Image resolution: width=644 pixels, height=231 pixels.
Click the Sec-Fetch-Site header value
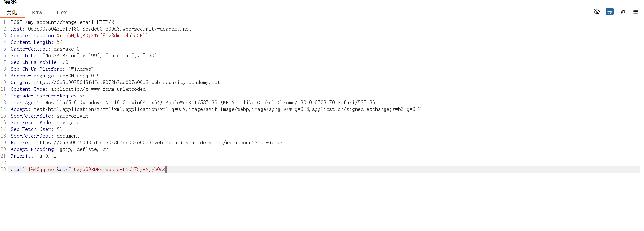[72, 116]
